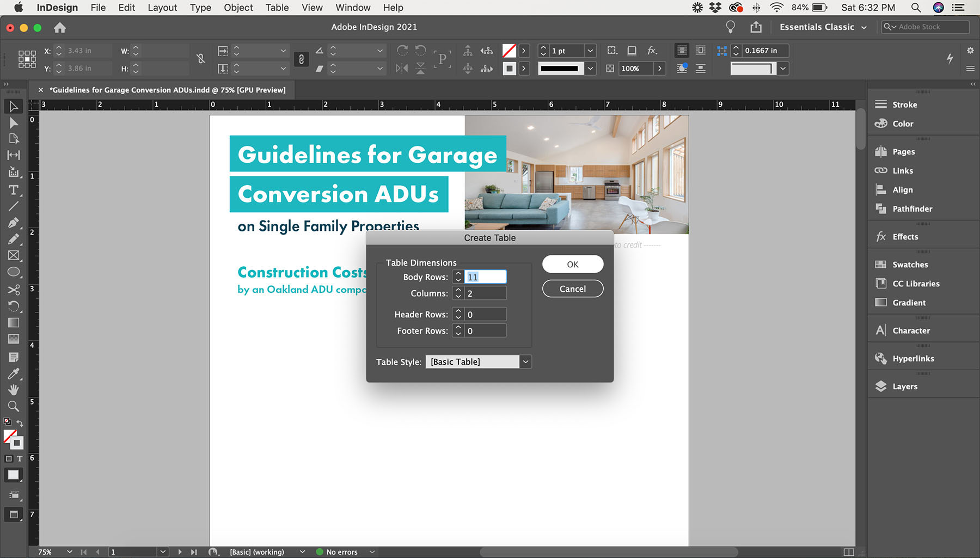Open the Object menu
The height and width of the screenshot is (558, 980).
pyautogui.click(x=238, y=8)
